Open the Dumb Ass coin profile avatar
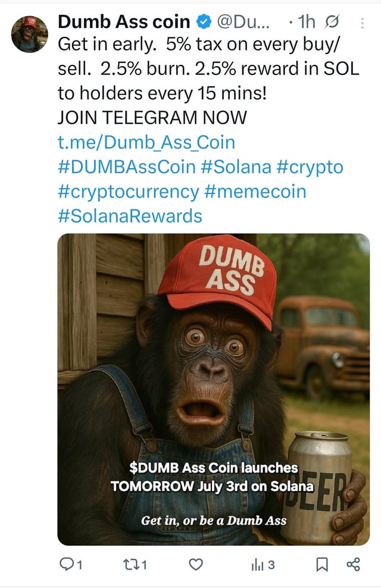 30,34
